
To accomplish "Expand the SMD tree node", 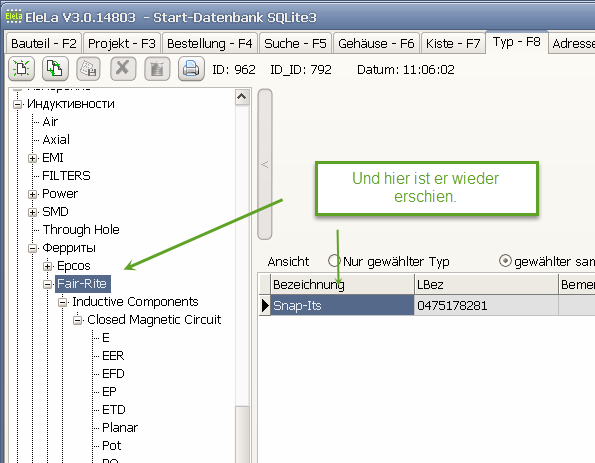I will pos(33,212).
